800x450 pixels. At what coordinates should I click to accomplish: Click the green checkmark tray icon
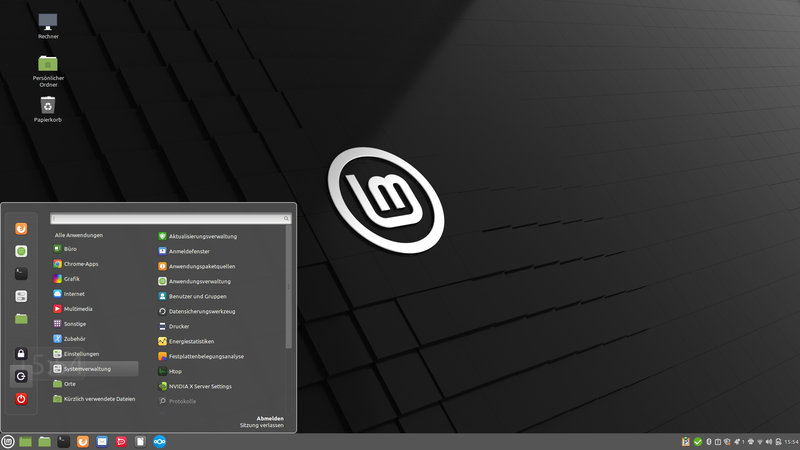click(698, 442)
